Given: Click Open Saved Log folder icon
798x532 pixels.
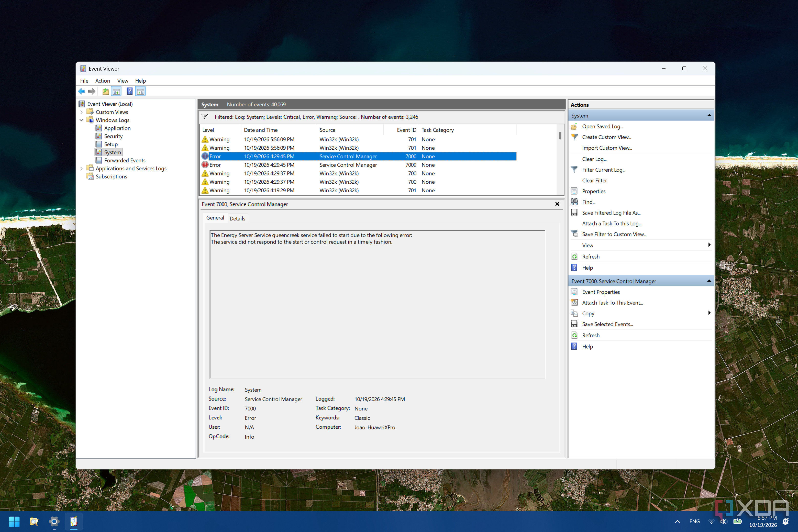Looking at the screenshot, I should [x=574, y=127].
